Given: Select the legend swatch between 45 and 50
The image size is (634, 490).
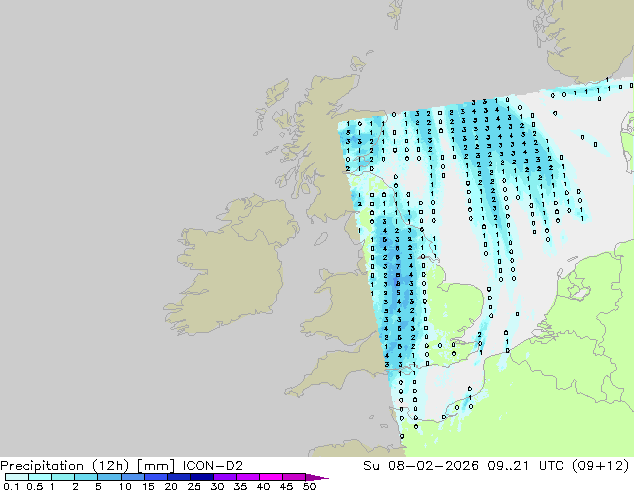Looking at the screenshot, I should click(294, 477).
